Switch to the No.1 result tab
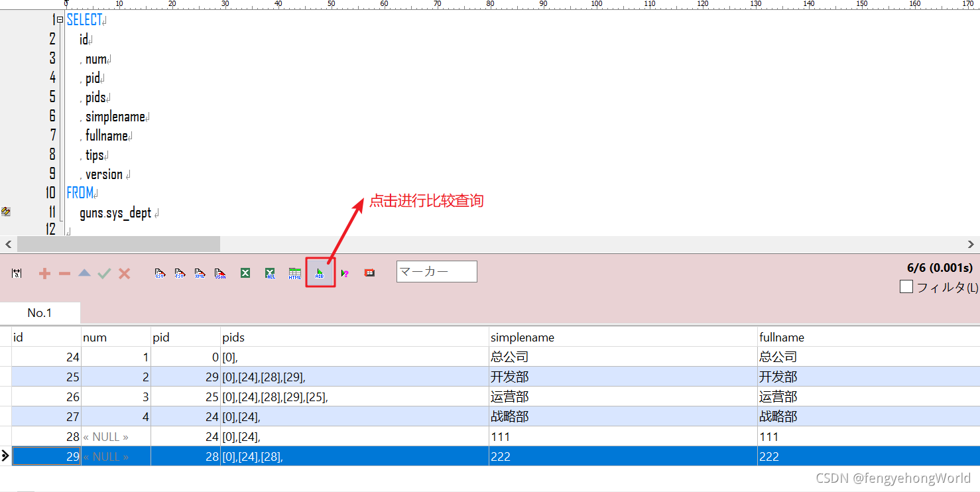980x492 pixels. tap(40, 313)
